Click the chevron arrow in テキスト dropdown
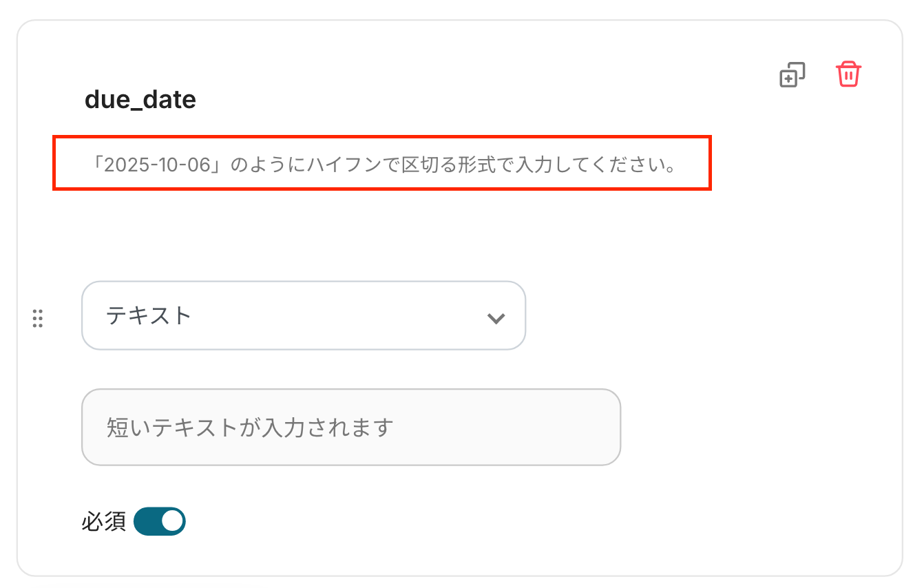The image size is (924, 588). pos(496,317)
